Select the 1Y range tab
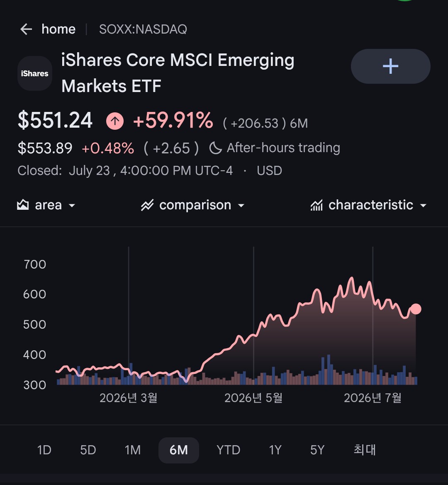The width and height of the screenshot is (448, 485). (275, 450)
